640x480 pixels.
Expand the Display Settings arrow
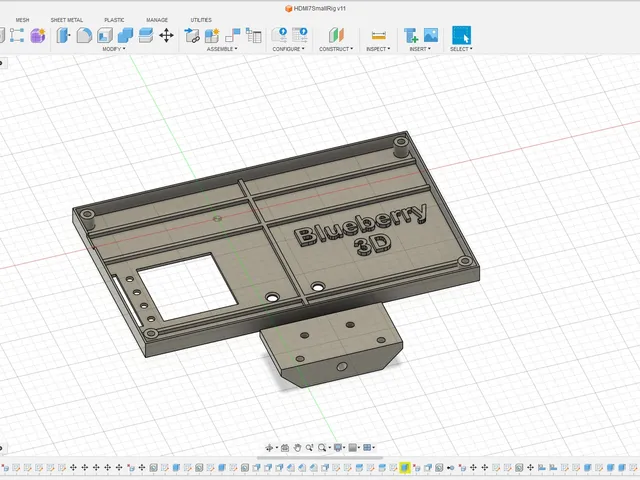click(344, 448)
